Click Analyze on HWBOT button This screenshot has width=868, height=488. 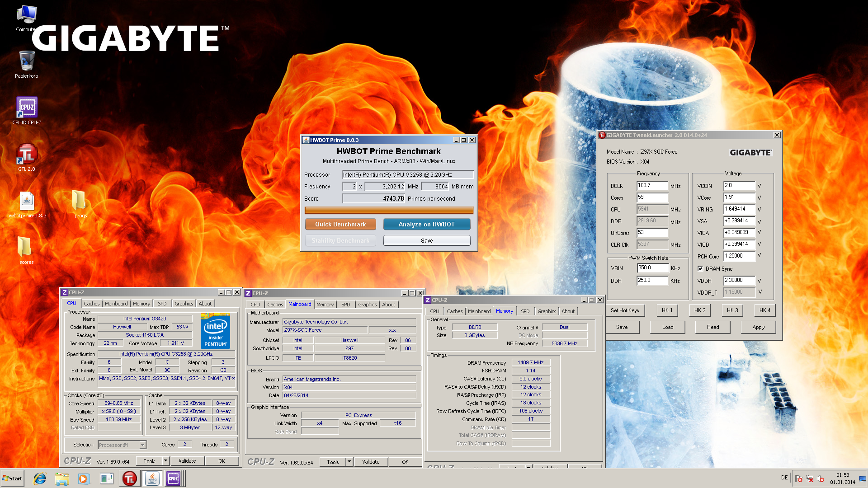pos(427,224)
